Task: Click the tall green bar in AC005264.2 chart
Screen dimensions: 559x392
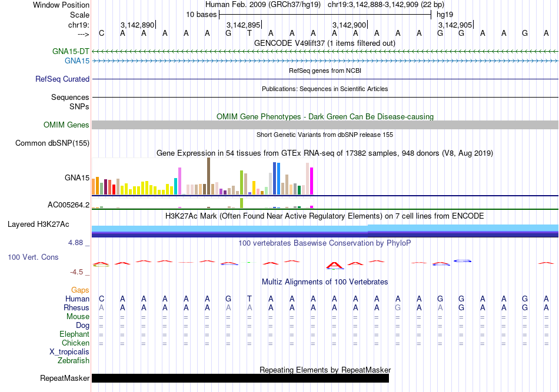Action: [242, 203]
